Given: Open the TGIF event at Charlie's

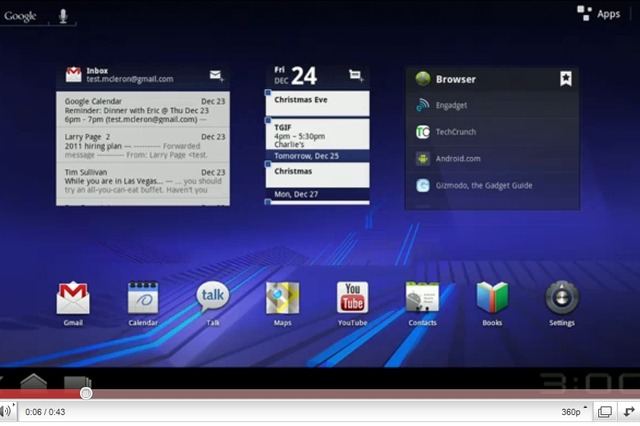Looking at the screenshot, I should pos(318,134).
